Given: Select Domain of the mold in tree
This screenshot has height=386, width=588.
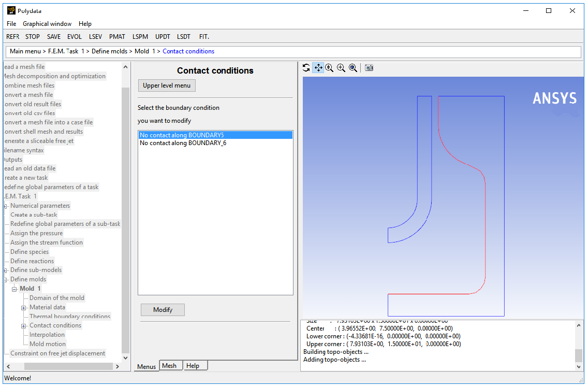Looking at the screenshot, I should click(x=57, y=298).
